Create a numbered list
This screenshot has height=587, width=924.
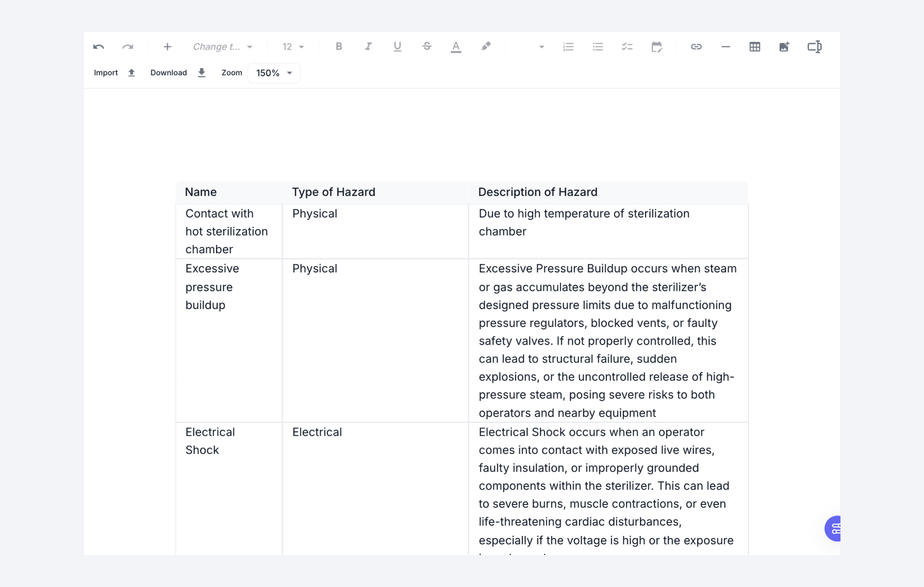point(568,47)
